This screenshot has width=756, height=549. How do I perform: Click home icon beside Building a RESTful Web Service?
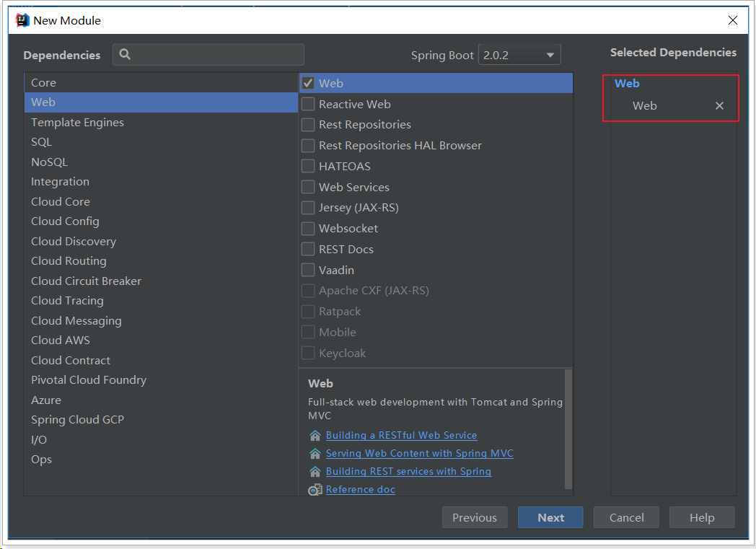click(x=315, y=435)
